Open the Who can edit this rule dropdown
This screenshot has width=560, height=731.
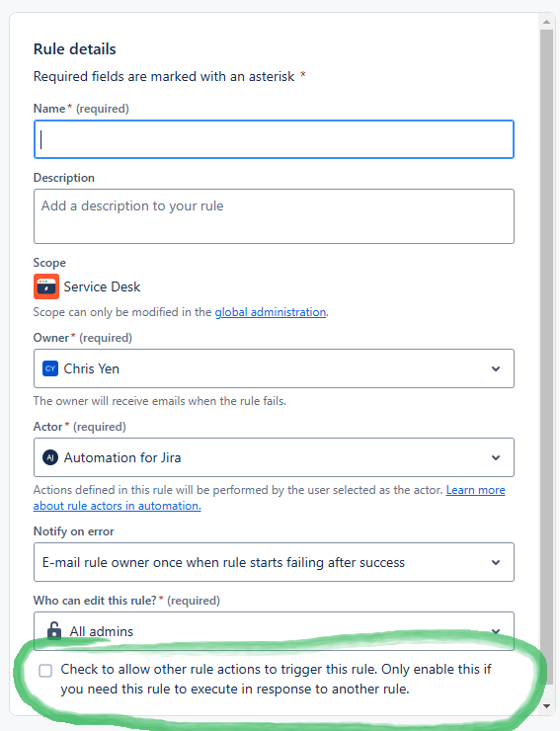click(274, 631)
